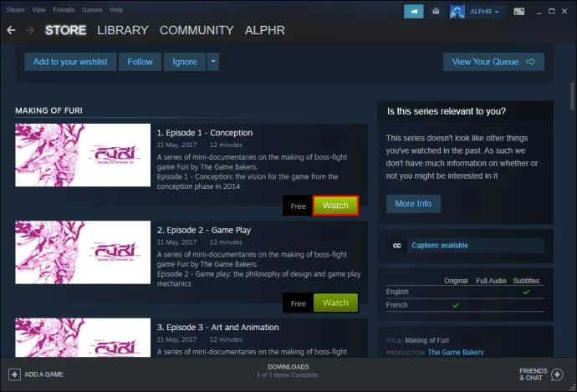Switch to the STORE tab
The width and height of the screenshot is (577, 392).
pyautogui.click(x=65, y=30)
